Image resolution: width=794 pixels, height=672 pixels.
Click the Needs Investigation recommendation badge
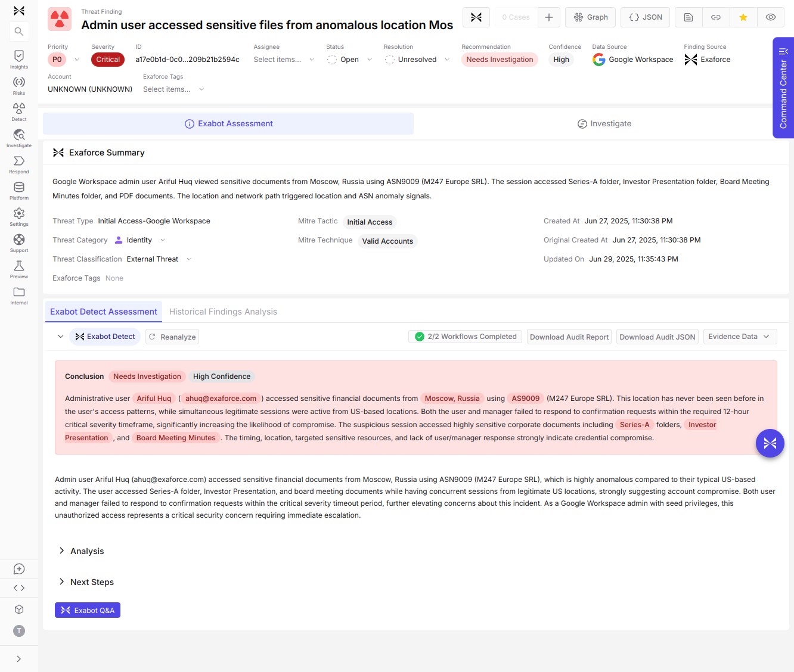coord(500,60)
